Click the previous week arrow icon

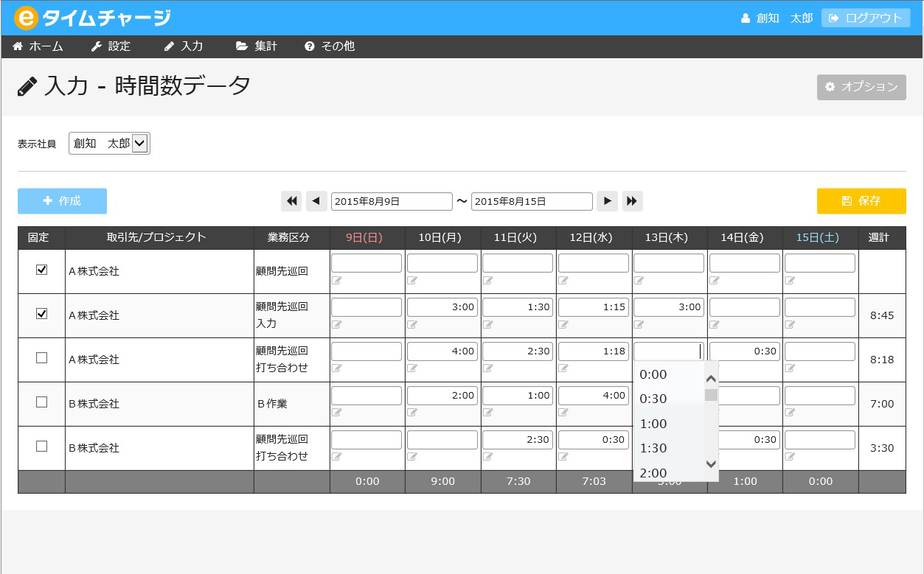coord(316,201)
